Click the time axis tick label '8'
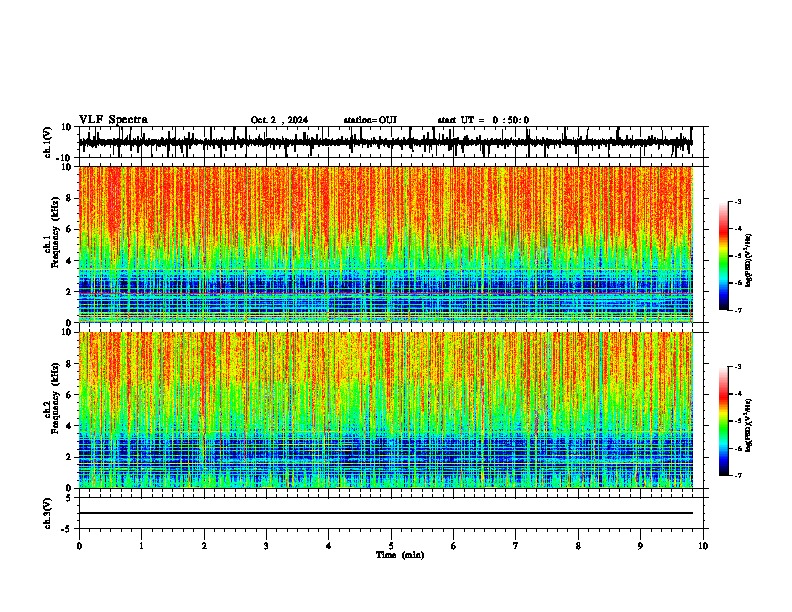792x612 pixels. [x=578, y=546]
